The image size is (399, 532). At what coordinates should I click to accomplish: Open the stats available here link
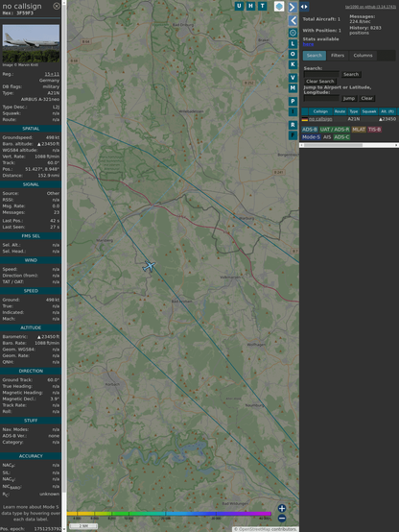click(x=308, y=44)
